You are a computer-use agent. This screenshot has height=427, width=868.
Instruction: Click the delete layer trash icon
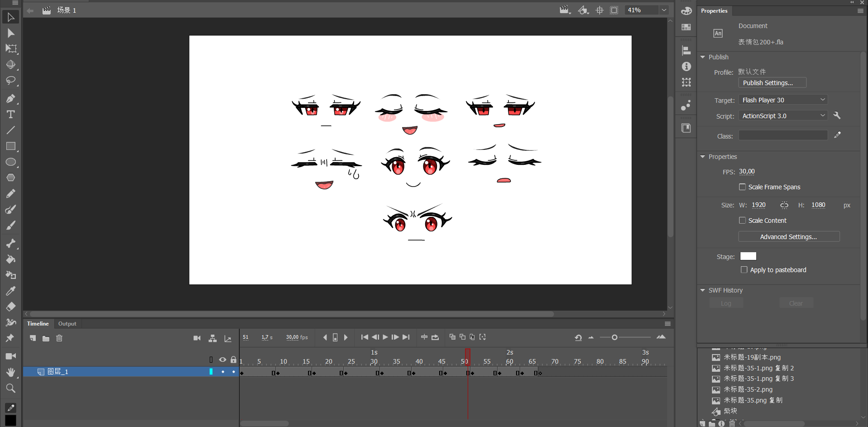point(59,338)
